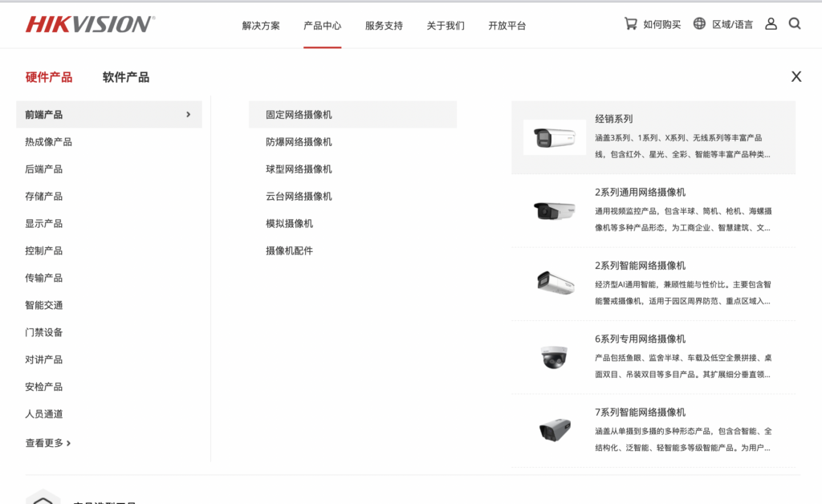The image size is (822, 504).
Task: Open the 2系列智能网络摄像机 title
Action: click(640, 265)
